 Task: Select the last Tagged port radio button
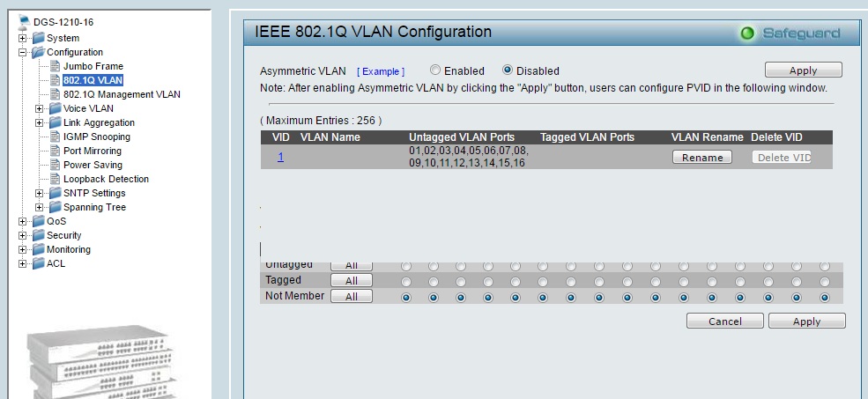(x=824, y=282)
